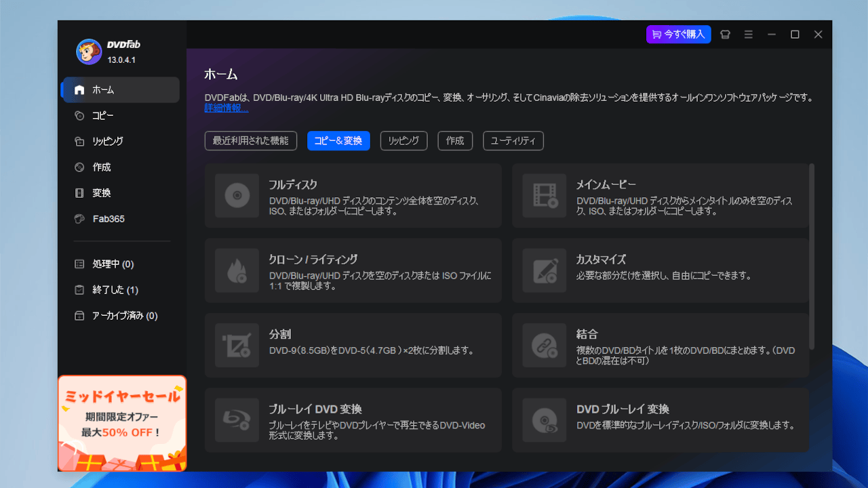View アーカイブ済み (0) tasks
This screenshot has height=488, width=868.
click(x=121, y=316)
